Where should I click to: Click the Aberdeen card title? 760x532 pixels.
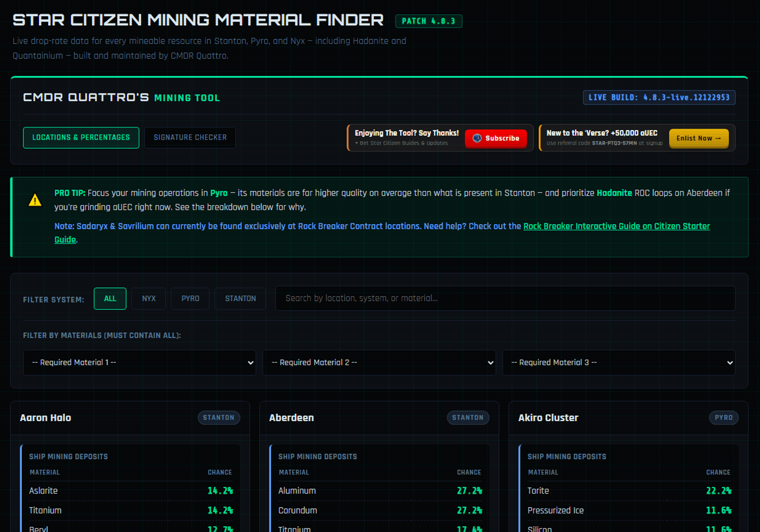(x=291, y=418)
